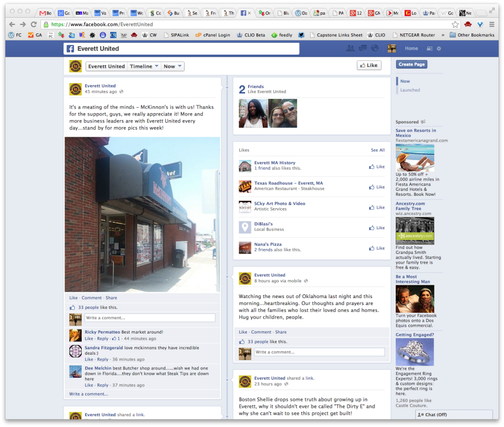The image size is (504, 427).
Task: Open the GA analytics bookmark
Action: [x=35, y=35]
